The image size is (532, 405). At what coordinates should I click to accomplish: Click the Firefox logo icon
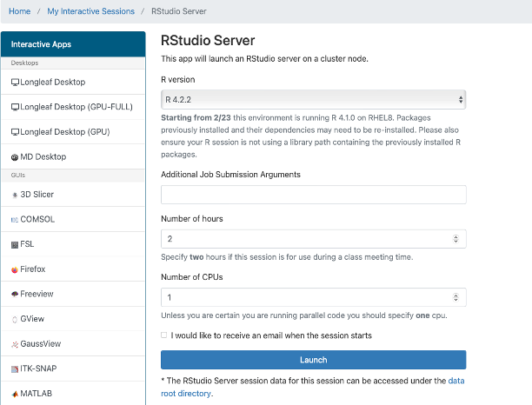(x=15, y=269)
